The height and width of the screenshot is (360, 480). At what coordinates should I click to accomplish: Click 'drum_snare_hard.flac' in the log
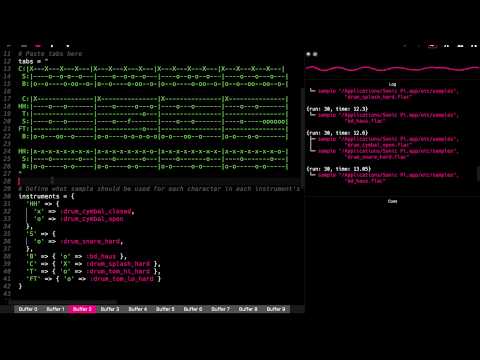pos(377,157)
